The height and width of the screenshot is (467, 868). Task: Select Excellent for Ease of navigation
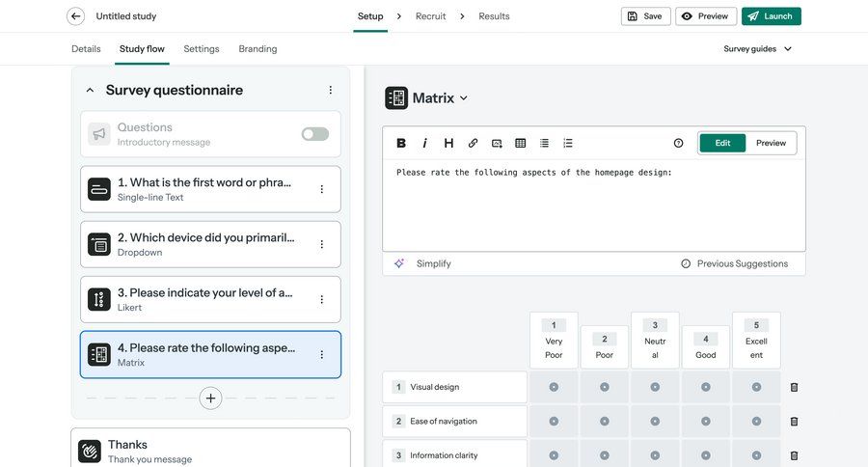(x=756, y=422)
